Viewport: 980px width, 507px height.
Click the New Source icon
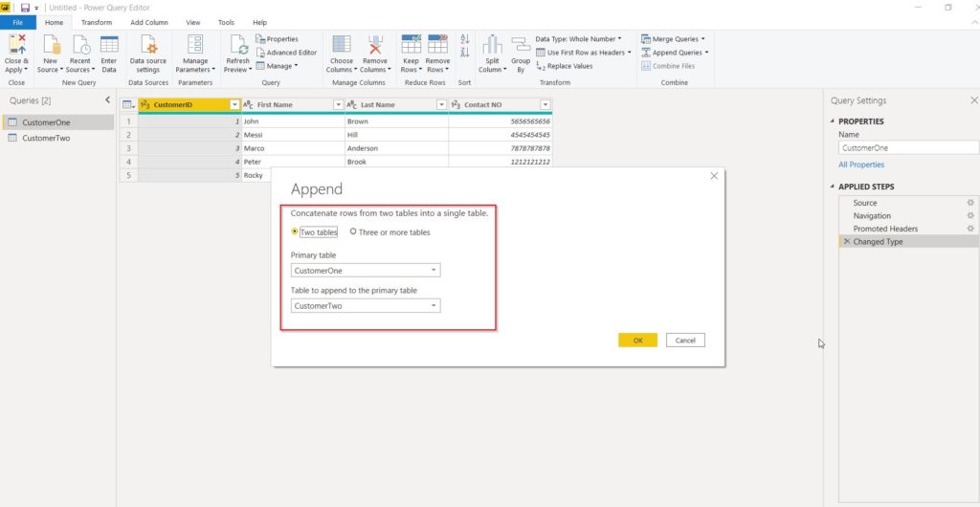pos(51,45)
